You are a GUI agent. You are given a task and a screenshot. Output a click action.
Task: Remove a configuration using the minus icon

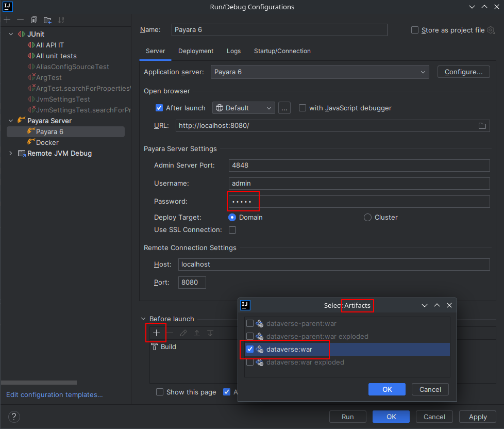pyautogui.click(x=20, y=20)
